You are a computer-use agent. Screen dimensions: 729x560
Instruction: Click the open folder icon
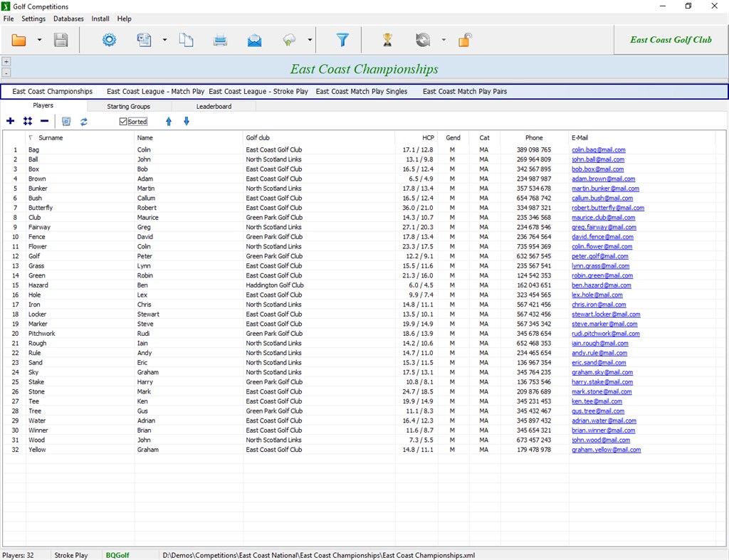pos(19,40)
